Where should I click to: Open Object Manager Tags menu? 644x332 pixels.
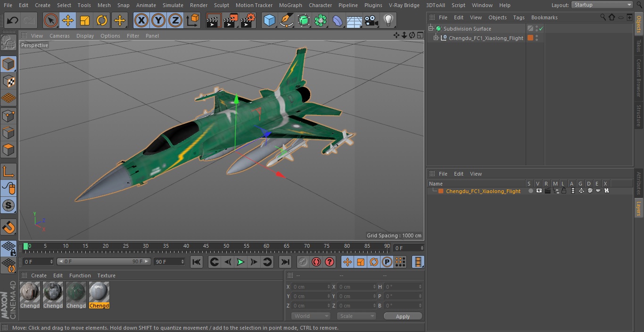point(519,17)
